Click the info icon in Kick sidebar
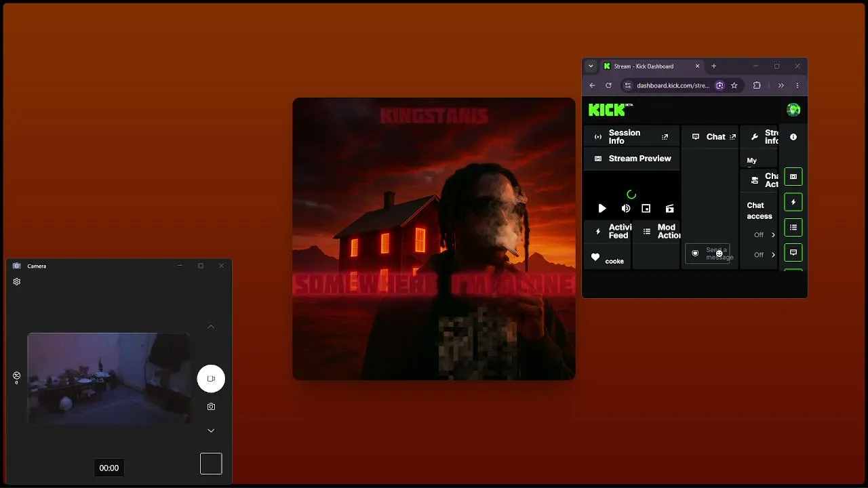 tap(793, 137)
